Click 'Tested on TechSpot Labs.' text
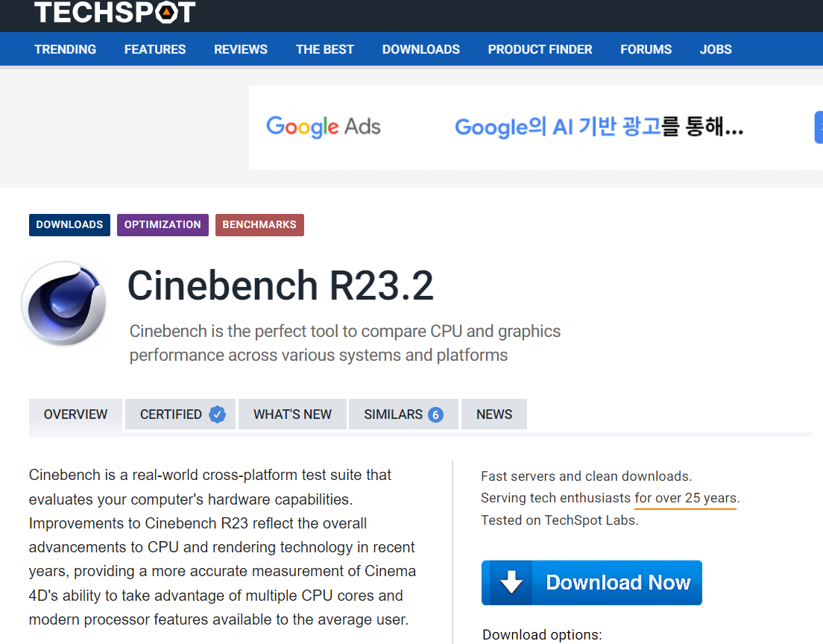The height and width of the screenshot is (644, 823). (560, 520)
